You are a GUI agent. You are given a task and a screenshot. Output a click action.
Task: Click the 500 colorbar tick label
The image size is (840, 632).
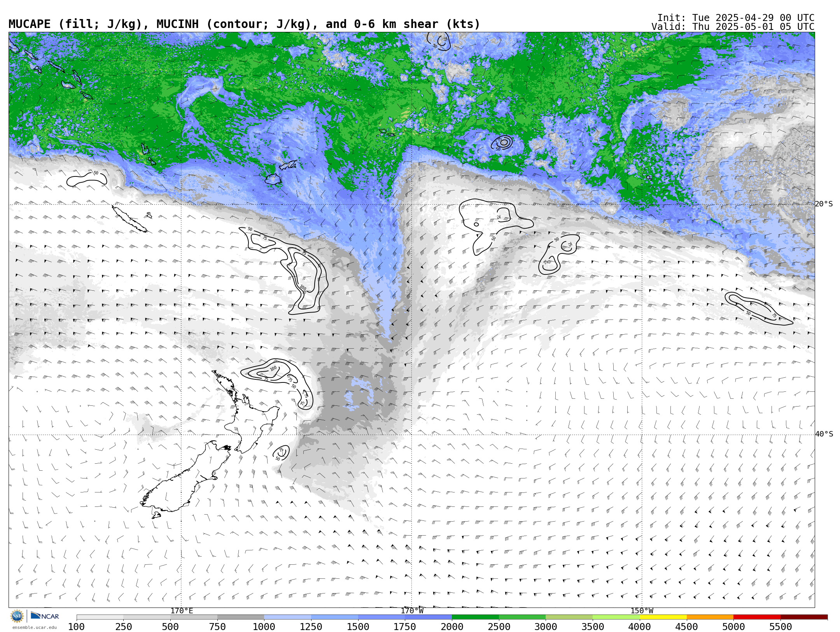170,627
